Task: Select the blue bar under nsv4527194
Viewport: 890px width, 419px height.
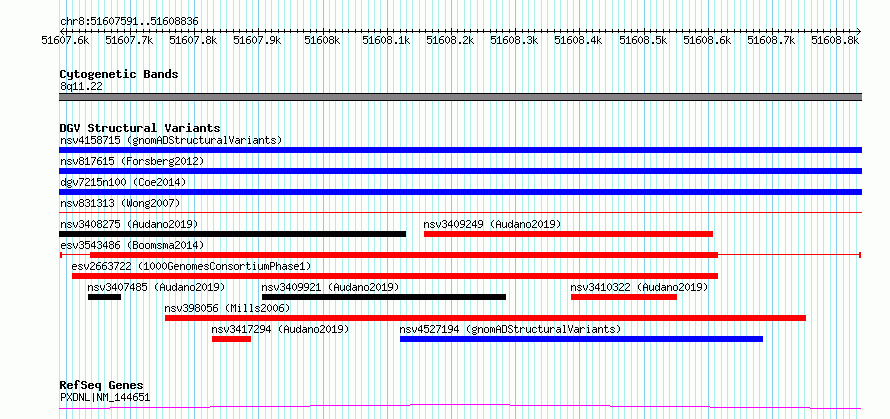Action: coord(581,339)
